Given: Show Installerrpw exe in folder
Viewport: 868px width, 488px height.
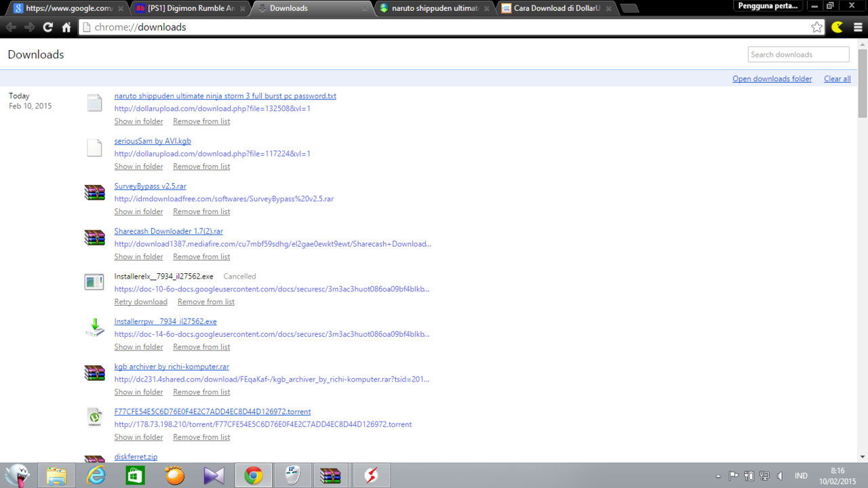Looking at the screenshot, I should 138,347.
